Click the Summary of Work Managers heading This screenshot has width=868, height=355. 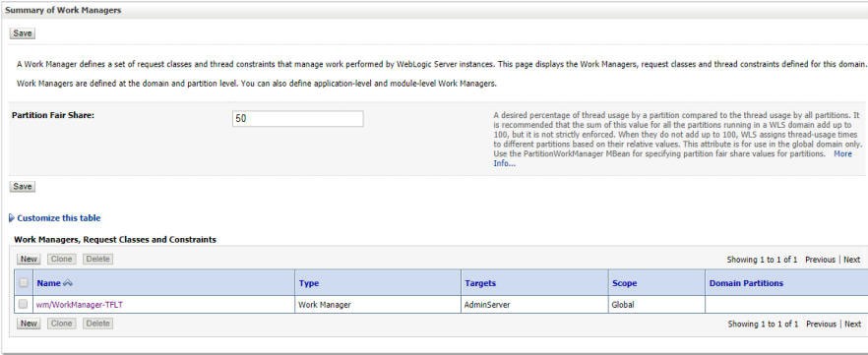[63, 11]
